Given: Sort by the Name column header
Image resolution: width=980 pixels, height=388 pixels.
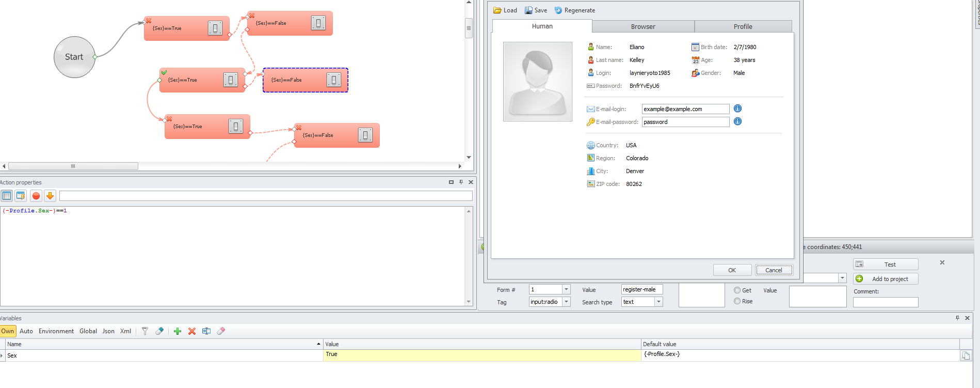Looking at the screenshot, I should pyautogui.click(x=164, y=344).
